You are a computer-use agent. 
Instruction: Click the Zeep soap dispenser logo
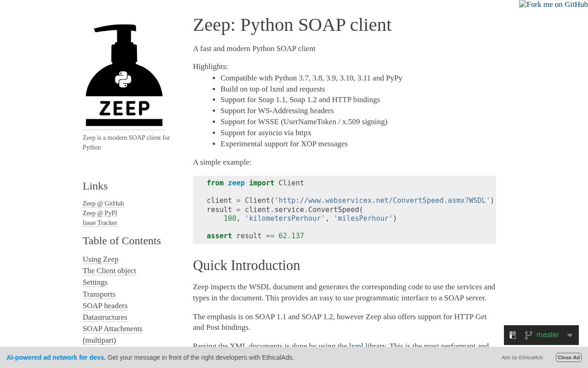click(124, 75)
